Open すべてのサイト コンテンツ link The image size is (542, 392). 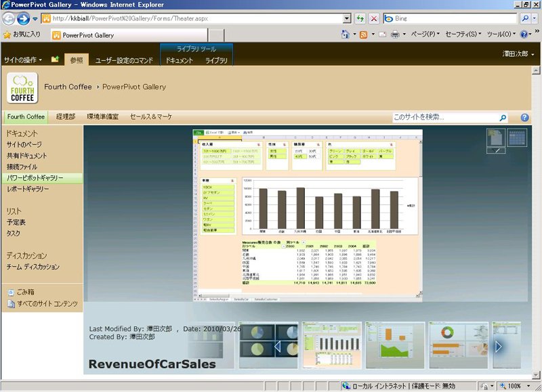pyautogui.click(x=43, y=303)
